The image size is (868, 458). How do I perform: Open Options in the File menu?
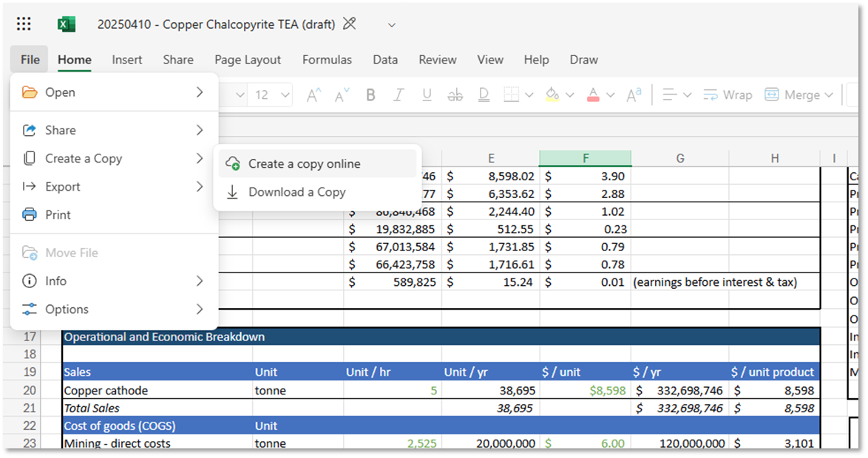point(114,310)
